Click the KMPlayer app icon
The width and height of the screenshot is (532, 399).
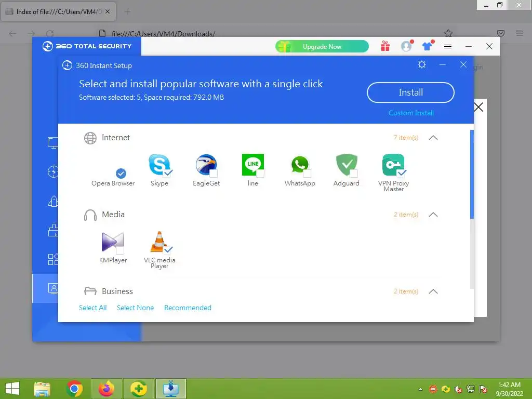(x=113, y=242)
